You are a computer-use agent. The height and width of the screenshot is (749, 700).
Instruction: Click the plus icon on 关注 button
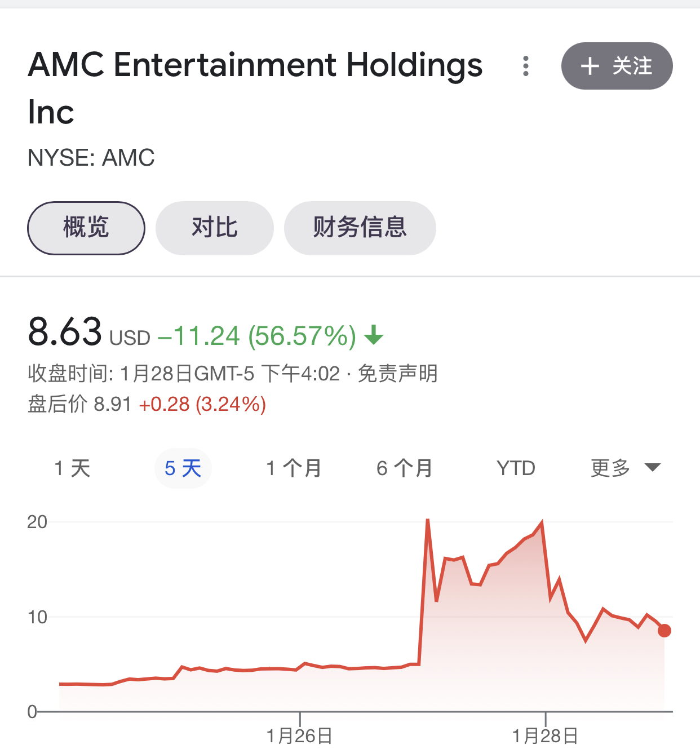590,66
